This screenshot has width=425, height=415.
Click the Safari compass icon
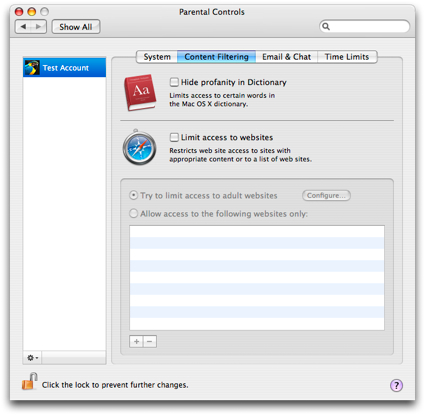coord(140,147)
